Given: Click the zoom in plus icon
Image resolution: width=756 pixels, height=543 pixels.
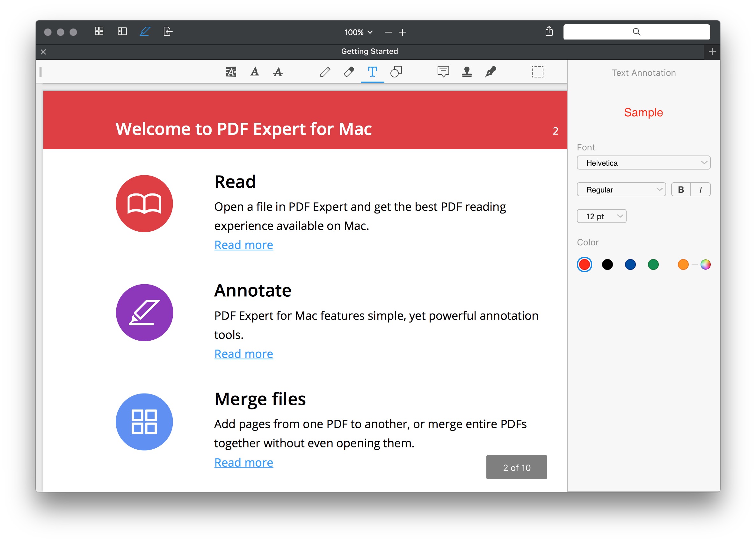Looking at the screenshot, I should coord(402,32).
